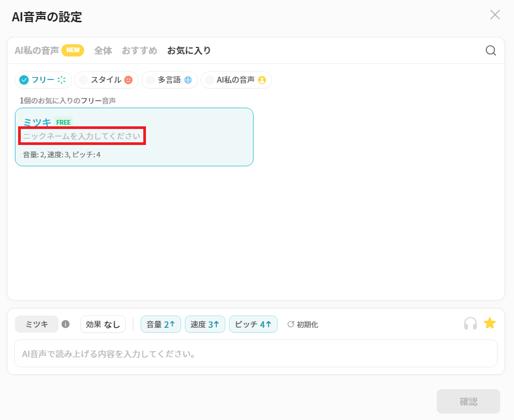Show info icon next to ミツキ

66,324
